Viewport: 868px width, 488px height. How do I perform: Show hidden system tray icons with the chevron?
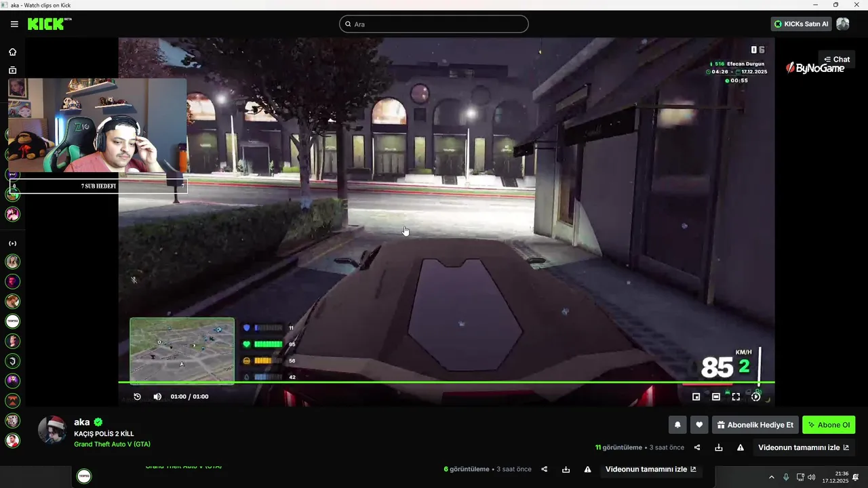point(771,477)
